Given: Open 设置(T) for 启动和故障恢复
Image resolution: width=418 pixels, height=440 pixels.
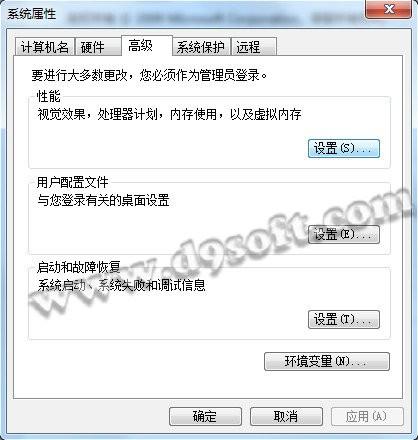Looking at the screenshot, I should tap(344, 319).
